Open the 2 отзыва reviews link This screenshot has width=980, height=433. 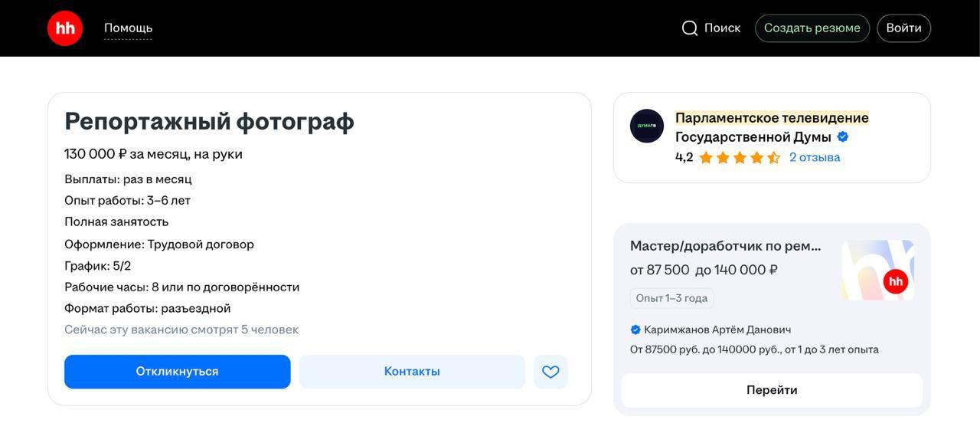coord(815,157)
